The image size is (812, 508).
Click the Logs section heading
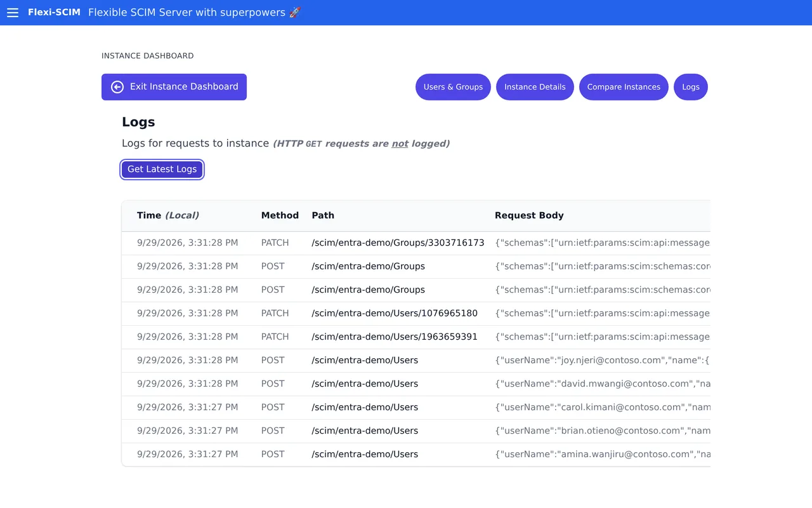pyautogui.click(x=138, y=122)
